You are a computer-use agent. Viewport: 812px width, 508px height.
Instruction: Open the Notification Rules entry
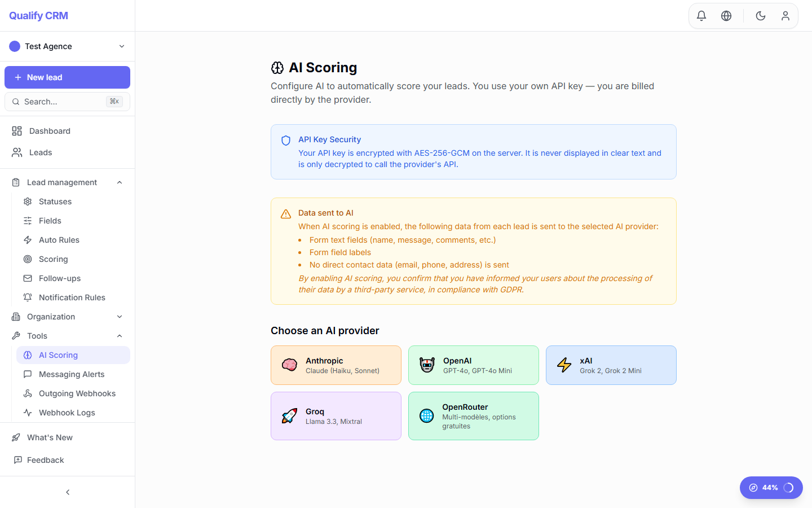73,297
